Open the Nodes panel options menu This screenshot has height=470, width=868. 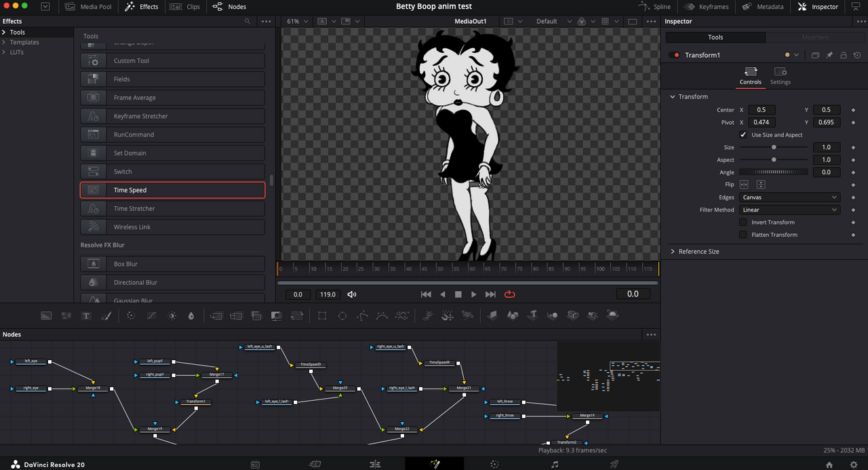click(x=652, y=334)
